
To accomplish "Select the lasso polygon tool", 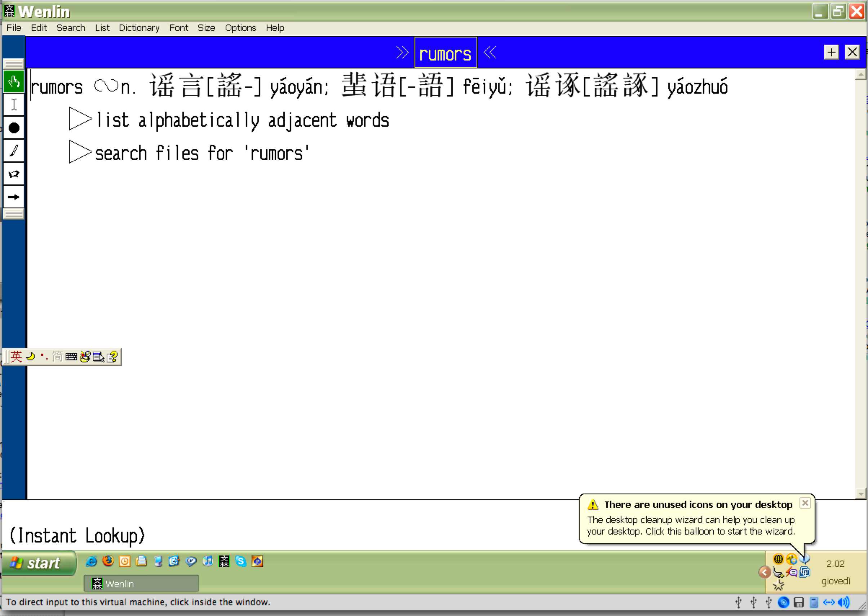I will [14, 174].
